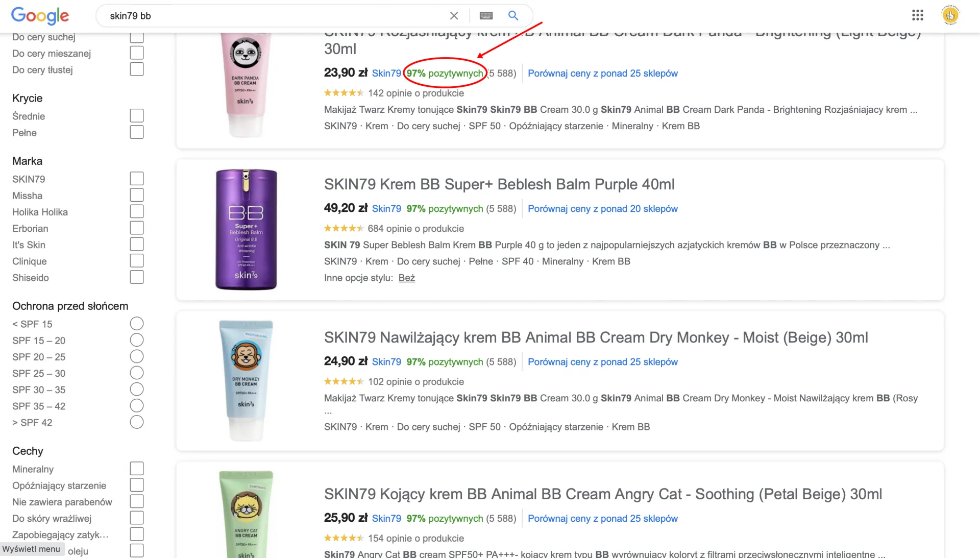Open the Google apps grid
980x558 pixels.
[x=917, y=15]
